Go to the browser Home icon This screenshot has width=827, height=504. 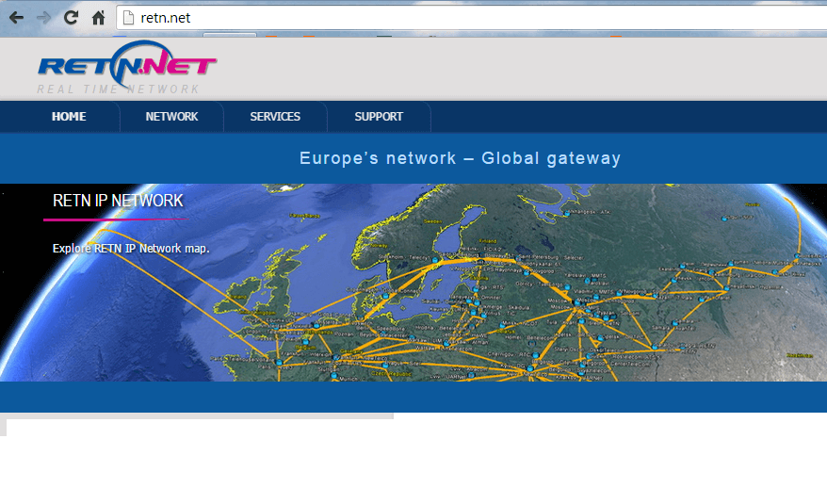pos(99,18)
